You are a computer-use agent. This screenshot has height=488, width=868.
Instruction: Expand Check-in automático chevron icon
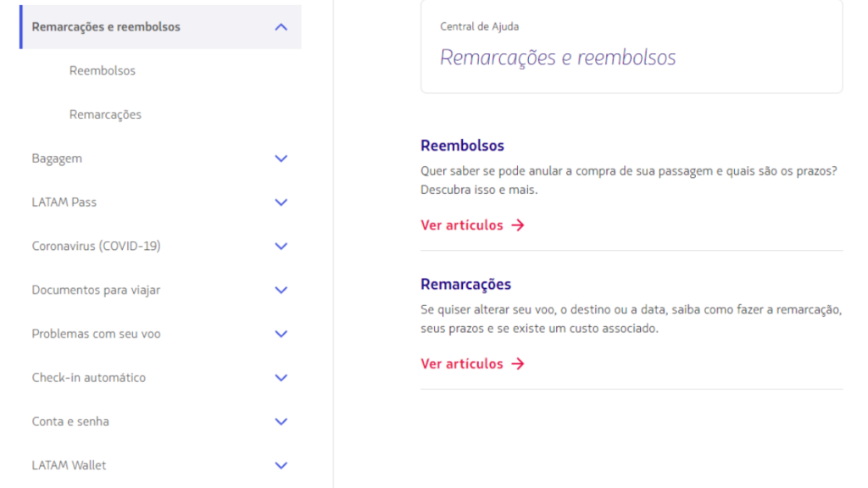(281, 378)
